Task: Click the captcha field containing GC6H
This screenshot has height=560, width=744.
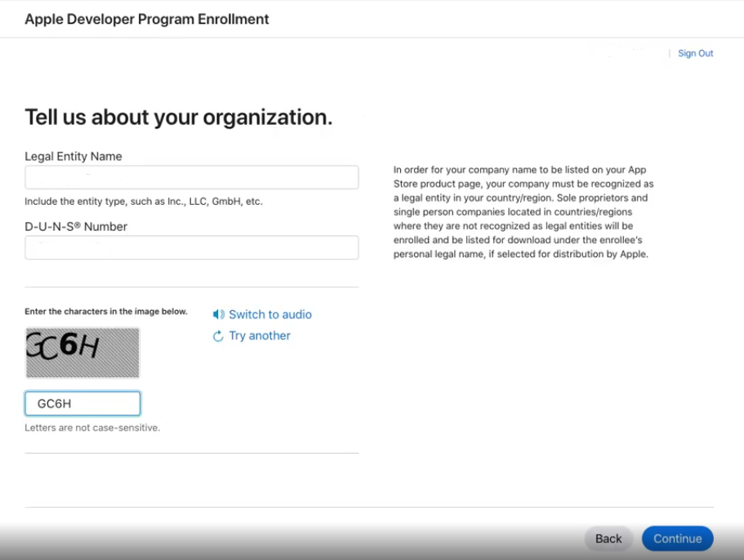Action: click(x=82, y=403)
